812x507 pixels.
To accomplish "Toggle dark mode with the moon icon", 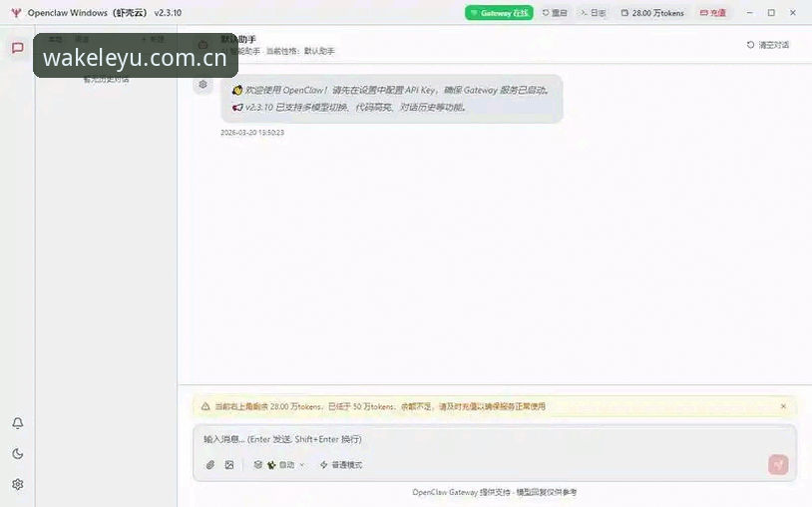I will (x=18, y=454).
